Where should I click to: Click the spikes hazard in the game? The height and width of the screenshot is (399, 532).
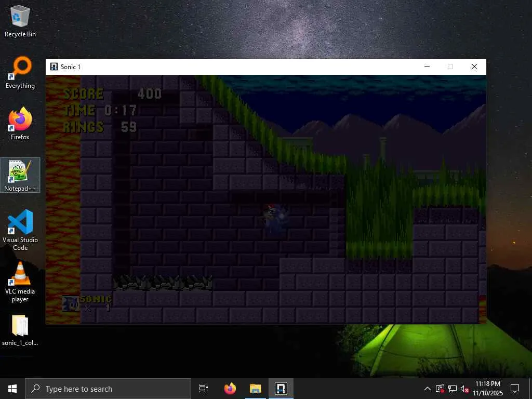point(163,283)
